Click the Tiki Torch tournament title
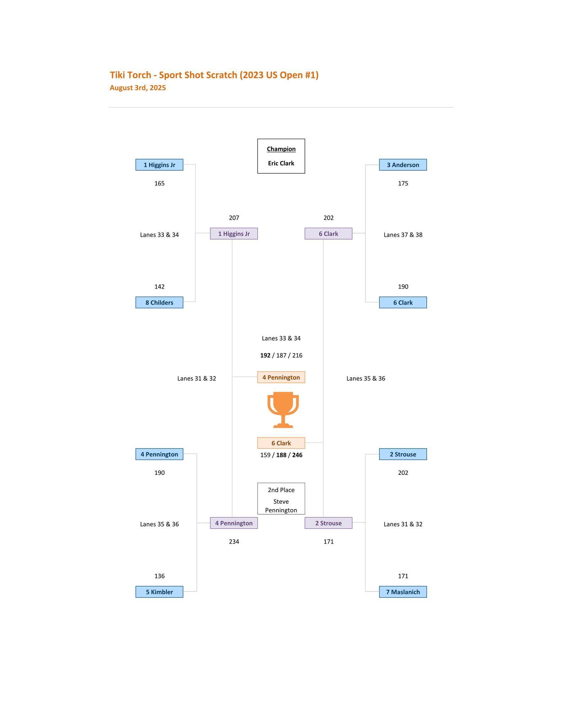 coord(214,75)
